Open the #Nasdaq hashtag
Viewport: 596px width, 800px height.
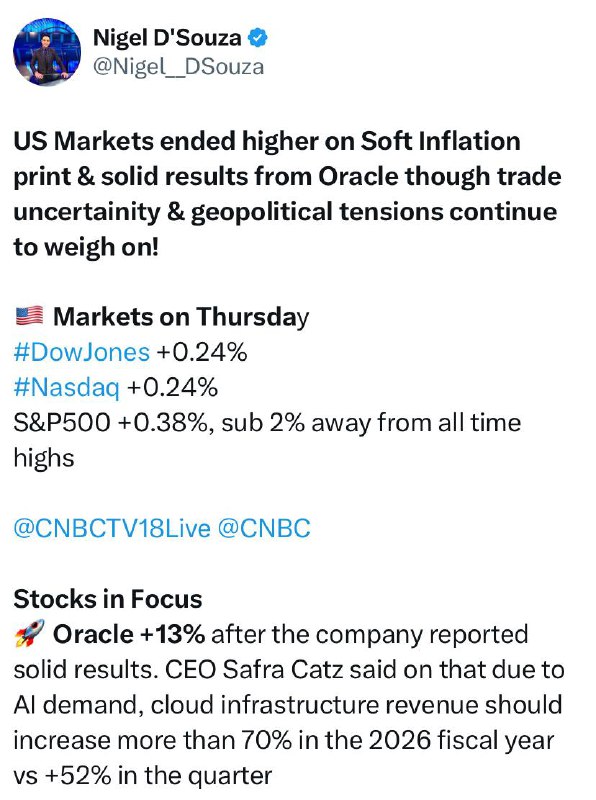pos(67,388)
